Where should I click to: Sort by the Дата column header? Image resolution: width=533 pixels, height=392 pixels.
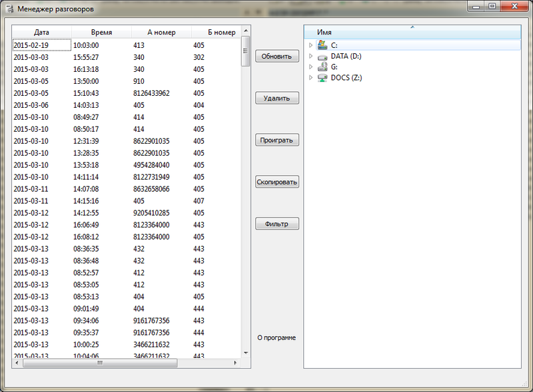(41, 32)
